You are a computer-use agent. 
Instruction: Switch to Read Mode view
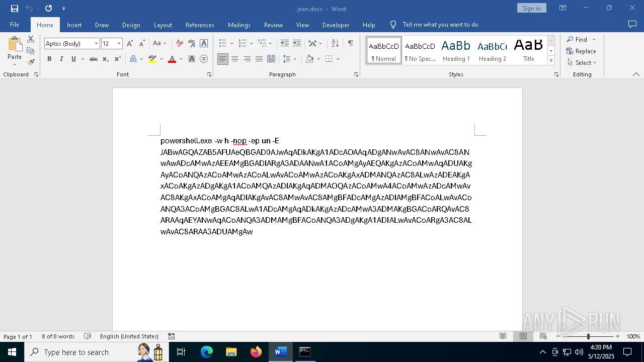[x=503, y=336]
